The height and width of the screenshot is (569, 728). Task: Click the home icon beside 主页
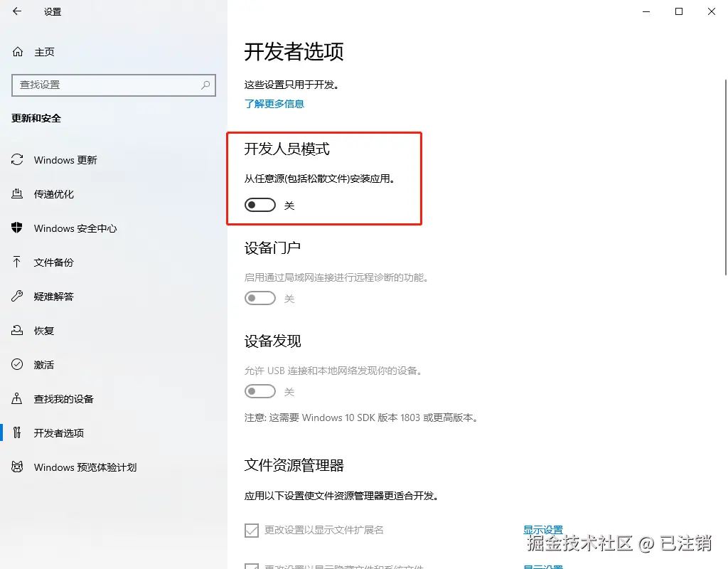(18, 51)
